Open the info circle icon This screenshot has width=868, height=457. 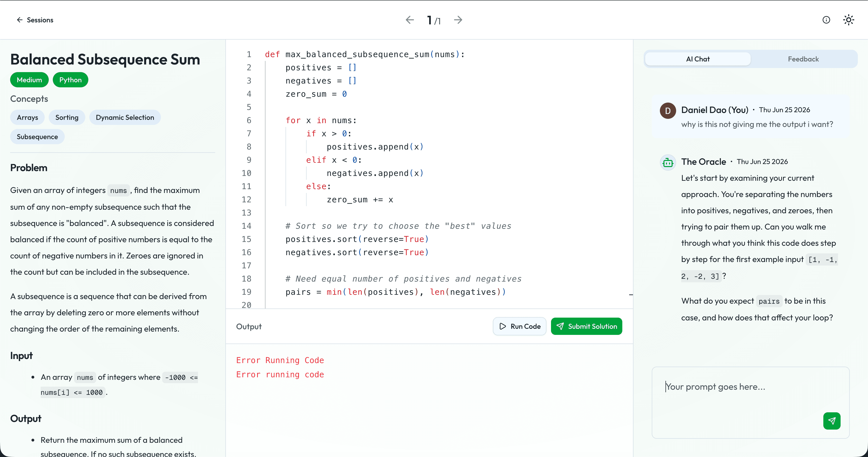pos(826,20)
